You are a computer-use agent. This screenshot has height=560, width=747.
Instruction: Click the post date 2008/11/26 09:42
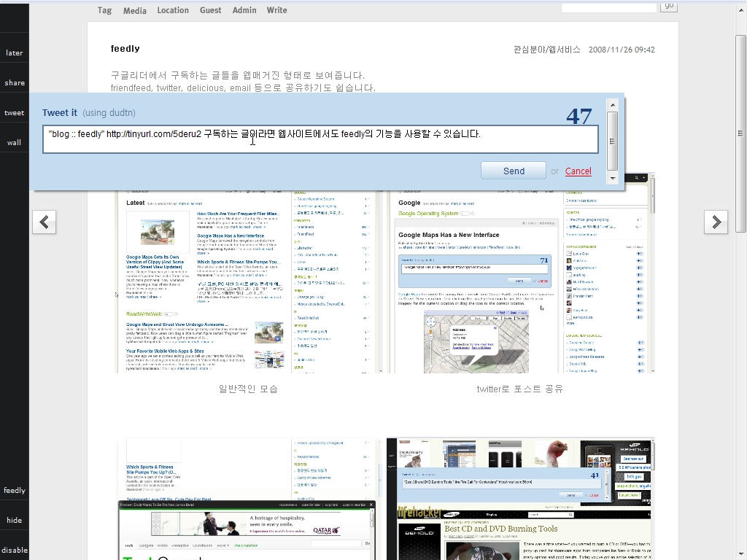click(x=622, y=50)
